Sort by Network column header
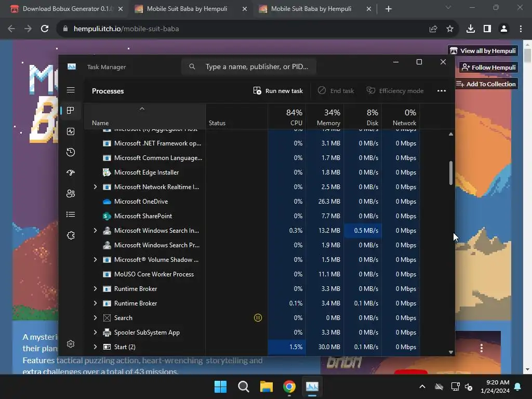This screenshot has width=532, height=399. tap(401, 117)
